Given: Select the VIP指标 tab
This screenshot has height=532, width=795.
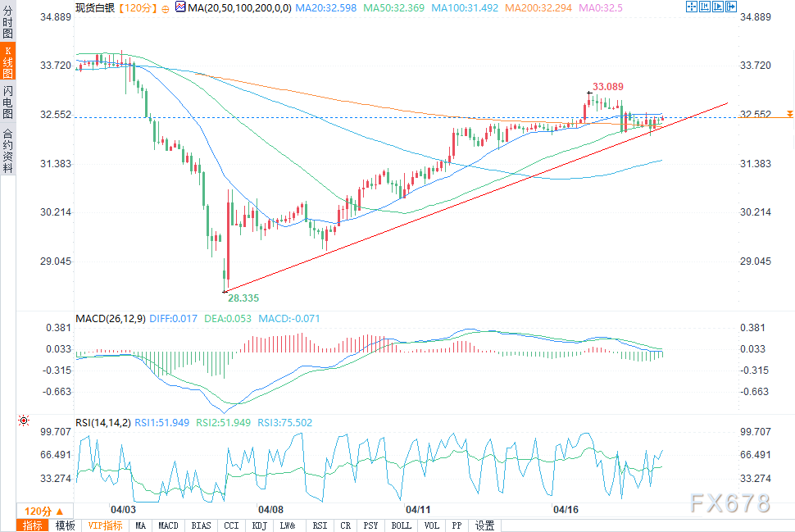Looking at the screenshot, I should [x=105, y=525].
